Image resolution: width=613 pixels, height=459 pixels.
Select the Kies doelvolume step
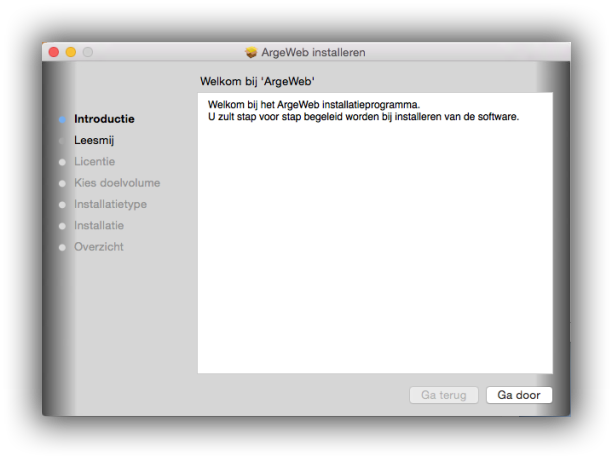click(117, 183)
